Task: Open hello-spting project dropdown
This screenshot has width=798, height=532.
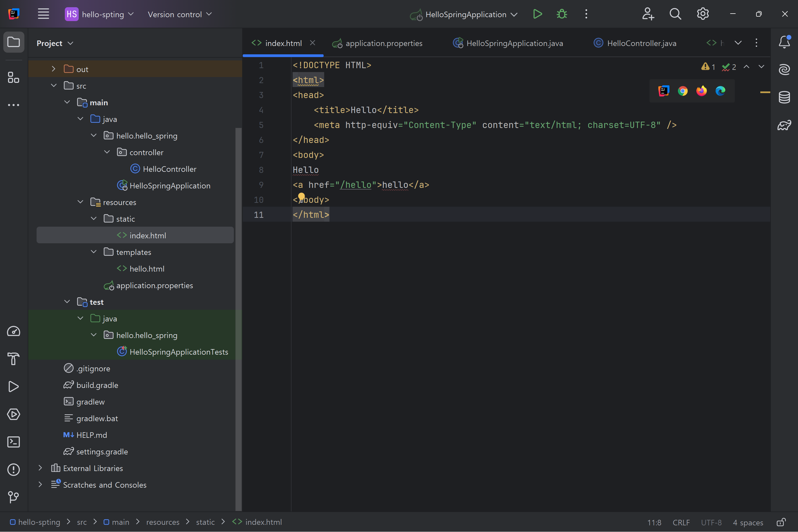Action: [99, 14]
